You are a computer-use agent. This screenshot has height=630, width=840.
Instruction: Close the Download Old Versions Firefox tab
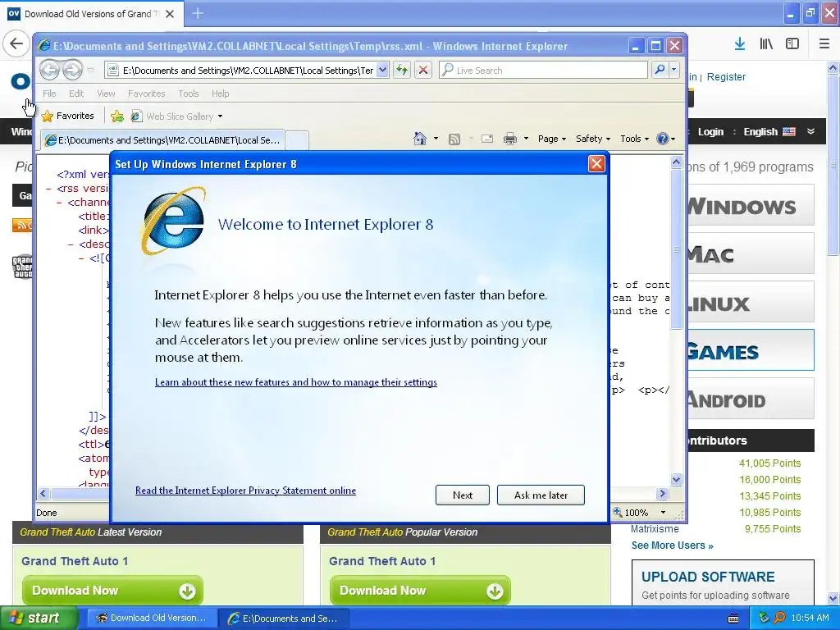pyautogui.click(x=170, y=14)
